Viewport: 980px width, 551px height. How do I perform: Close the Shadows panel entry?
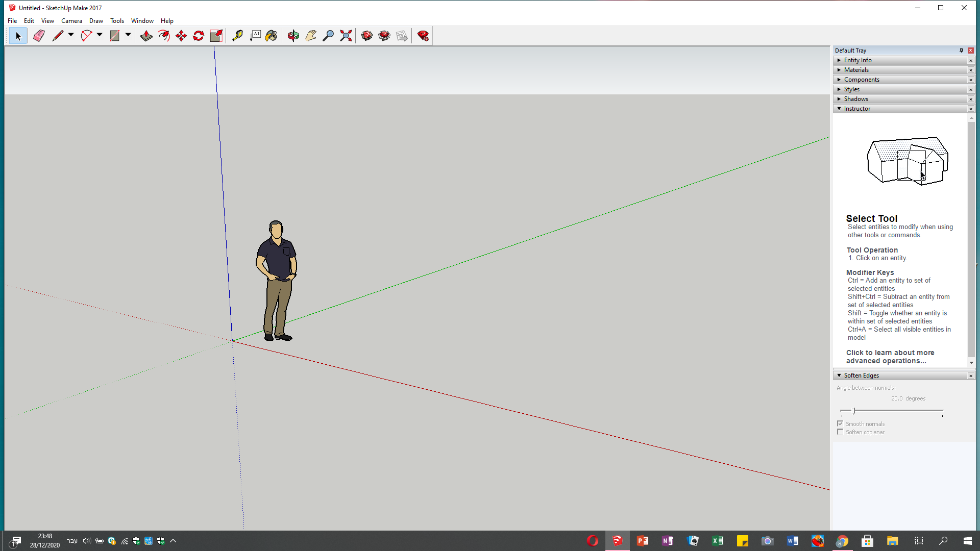coord(971,99)
